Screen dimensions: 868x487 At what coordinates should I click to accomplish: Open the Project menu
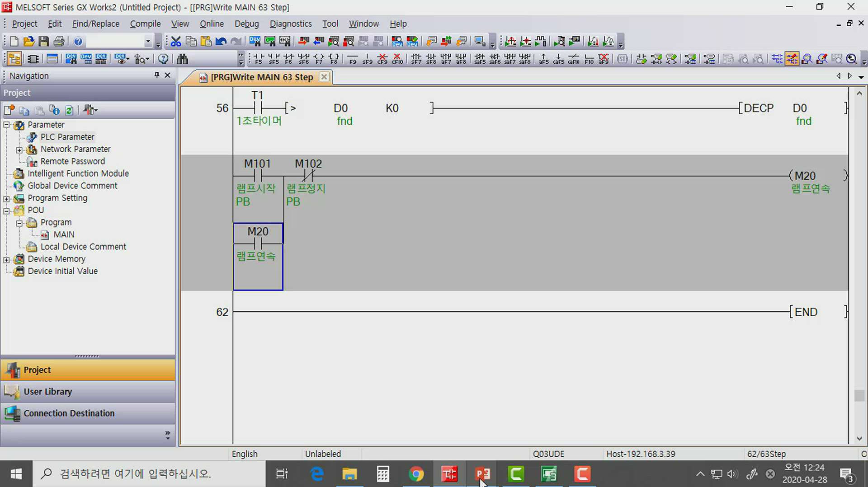[24, 23]
